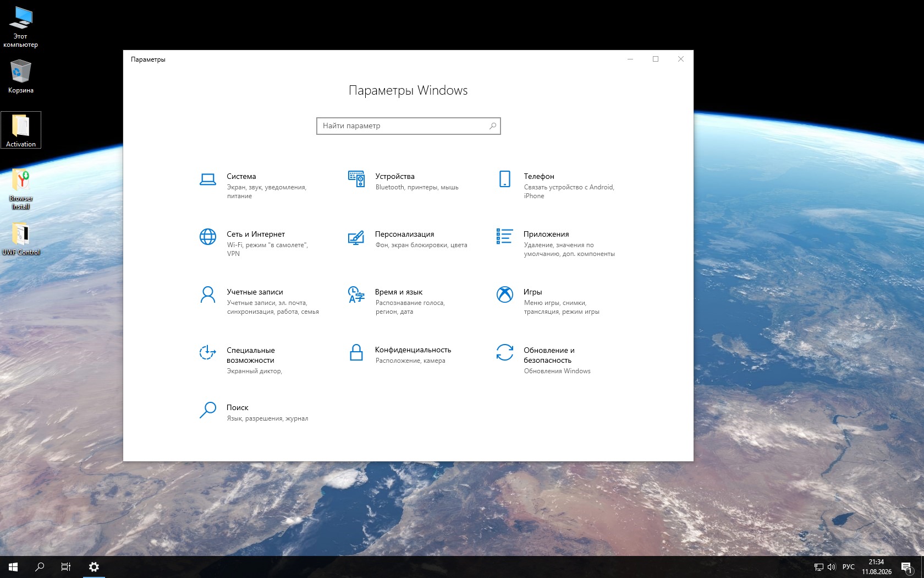Maximize the Параметры window
This screenshot has width=924, height=578.
pos(656,59)
